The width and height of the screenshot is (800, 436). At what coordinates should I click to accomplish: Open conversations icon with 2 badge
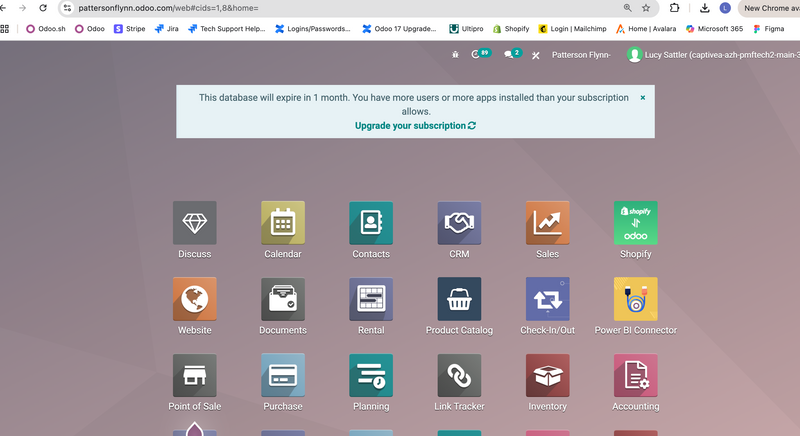click(x=513, y=54)
